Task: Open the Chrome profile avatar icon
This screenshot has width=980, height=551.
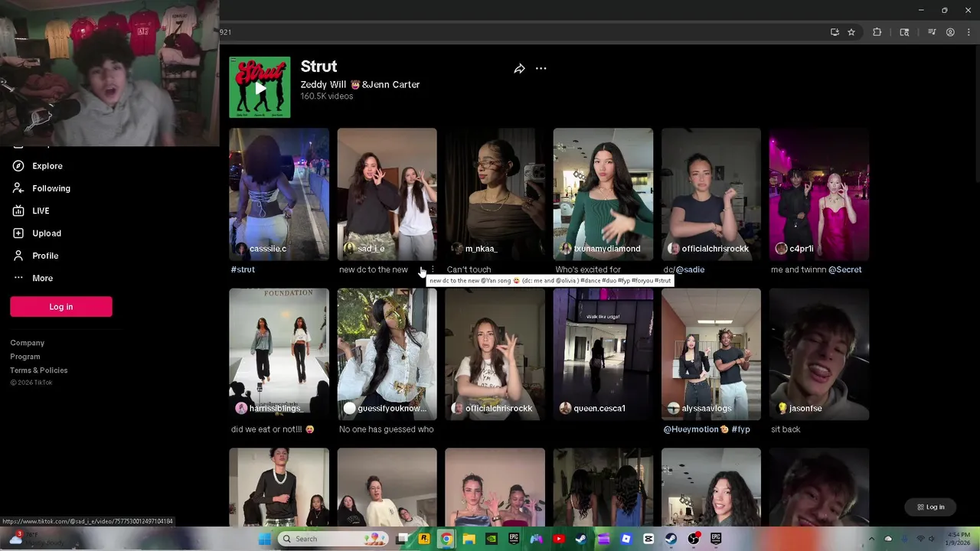Action: pos(950,32)
